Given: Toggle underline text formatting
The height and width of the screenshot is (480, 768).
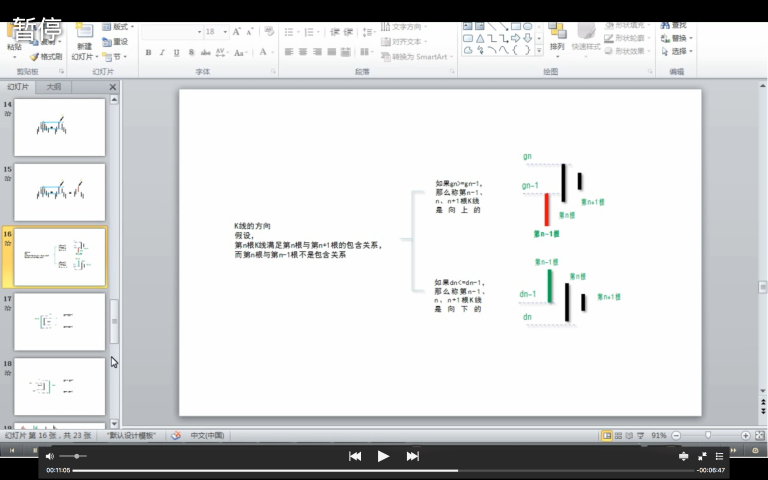Looking at the screenshot, I should click(x=176, y=53).
